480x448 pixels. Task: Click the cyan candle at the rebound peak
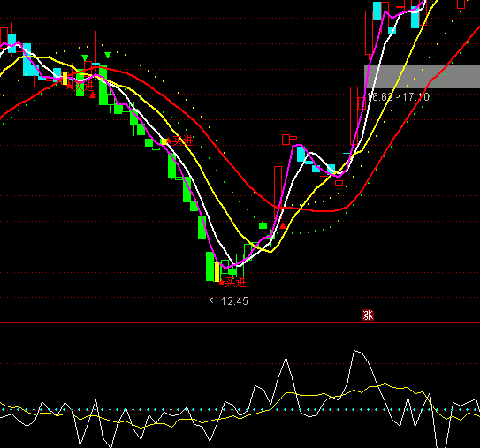click(x=301, y=154)
